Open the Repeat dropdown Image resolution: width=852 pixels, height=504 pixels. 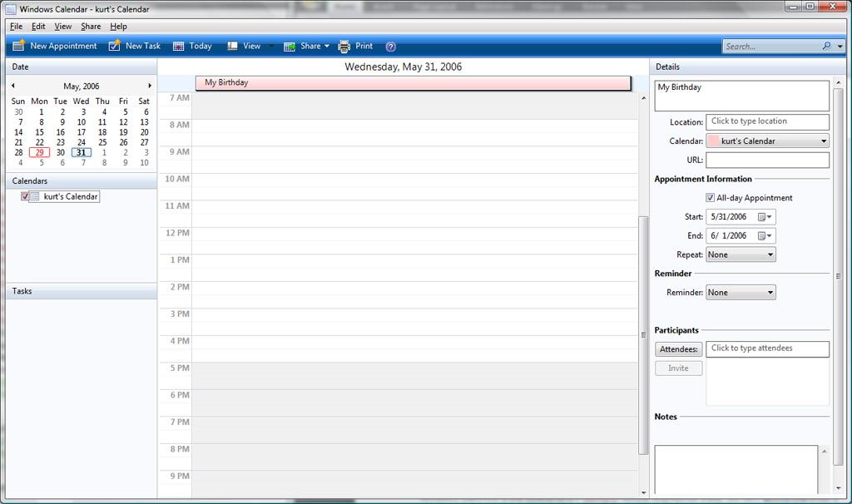click(741, 254)
